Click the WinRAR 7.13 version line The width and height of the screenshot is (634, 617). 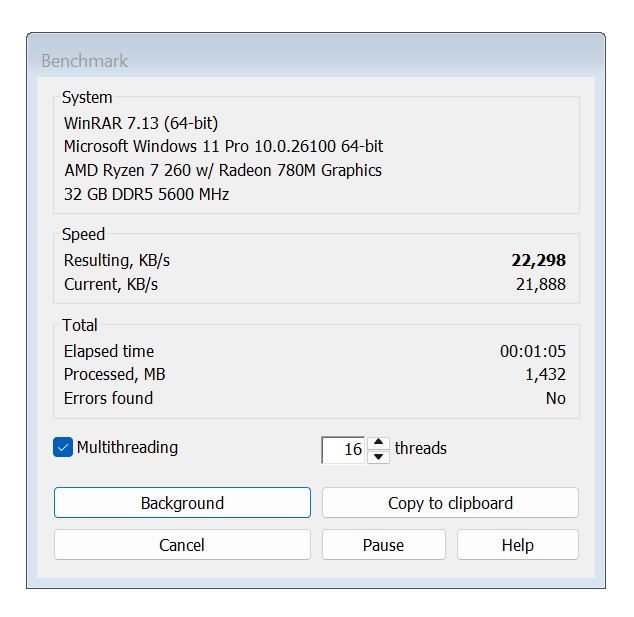[x=141, y=123]
